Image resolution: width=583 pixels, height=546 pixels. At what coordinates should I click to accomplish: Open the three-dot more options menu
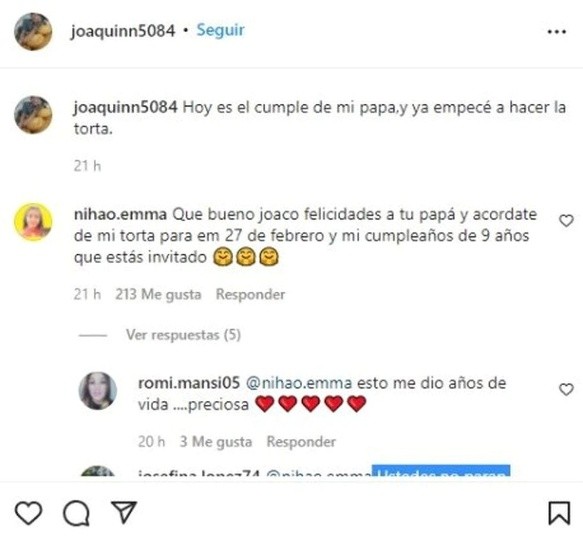pos(557,32)
